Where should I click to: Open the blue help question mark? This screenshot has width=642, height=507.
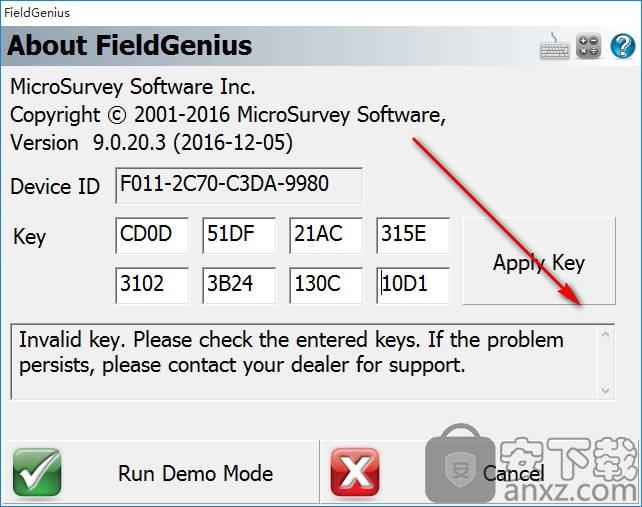tap(622, 46)
